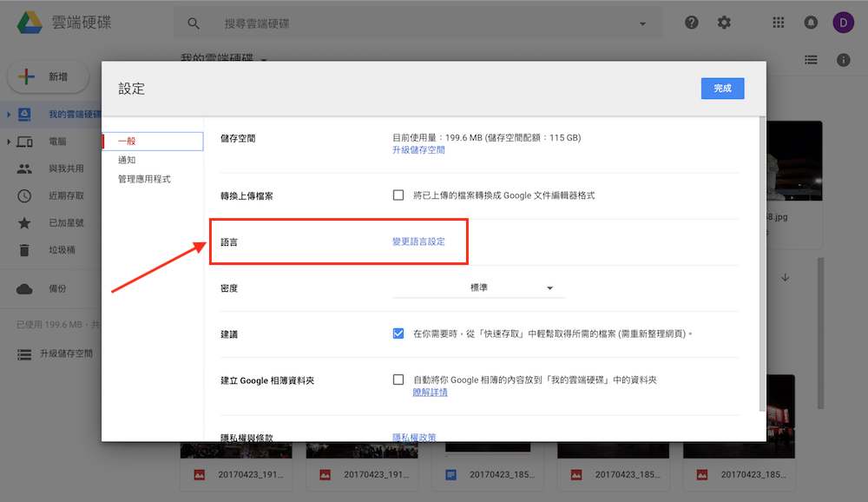Click the notifications bell icon
The image size is (868, 502).
click(812, 23)
